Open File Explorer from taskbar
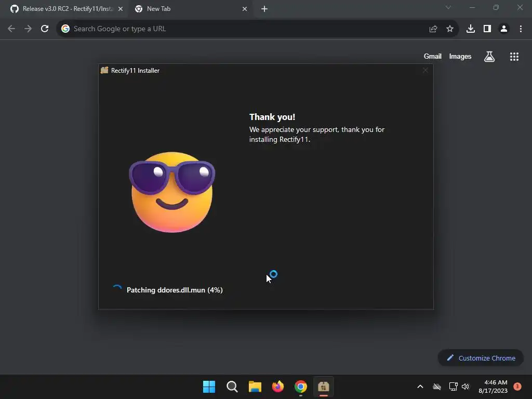This screenshot has height=399, width=532. [255, 387]
